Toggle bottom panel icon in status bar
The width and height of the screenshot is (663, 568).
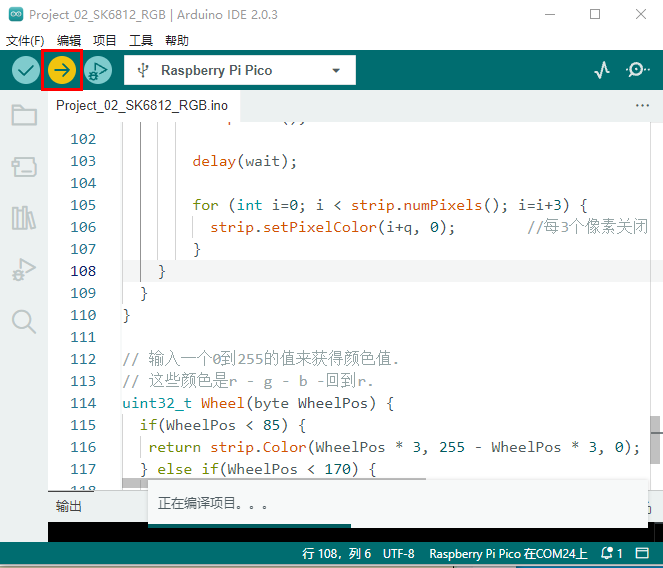coord(642,553)
